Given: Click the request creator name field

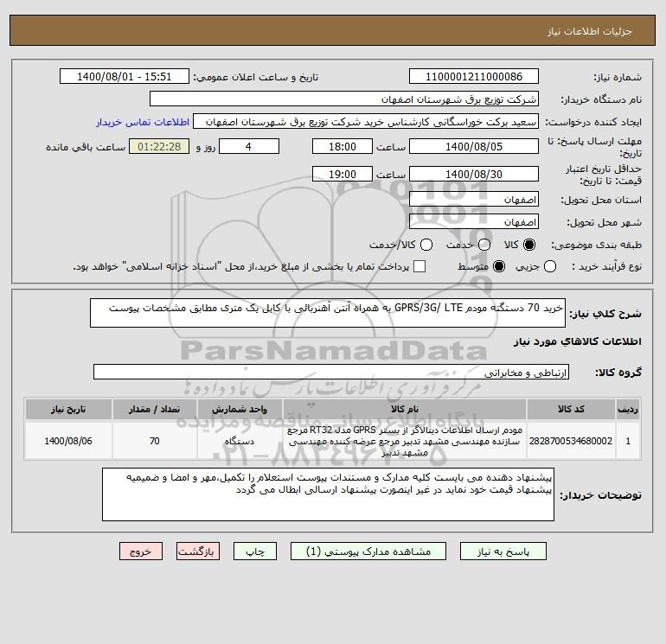Looking at the screenshot, I should pos(366,122).
